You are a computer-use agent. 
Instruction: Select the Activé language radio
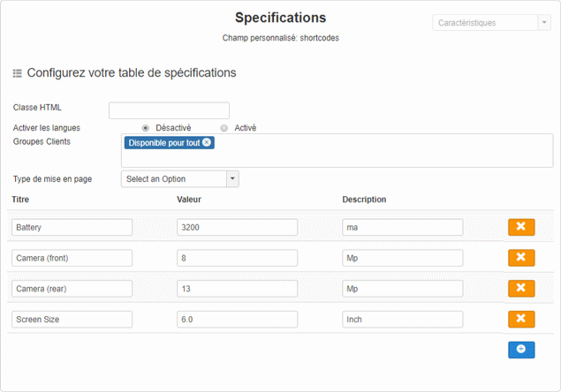(224, 128)
